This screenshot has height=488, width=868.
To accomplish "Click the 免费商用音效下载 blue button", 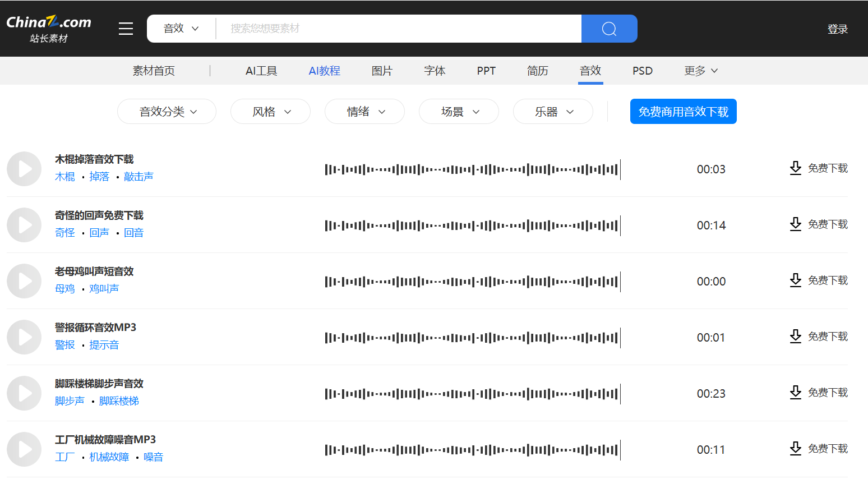I will [x=683, y=111].
